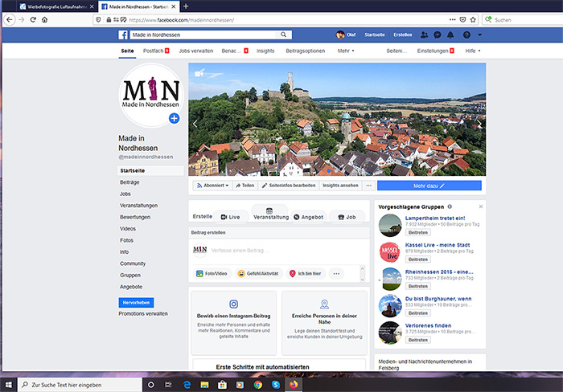Click the Instagram promotion icon card
Image resolution: width=563 pixels, height=392 pixels.
pyautogui.click(x=234, y=322)
